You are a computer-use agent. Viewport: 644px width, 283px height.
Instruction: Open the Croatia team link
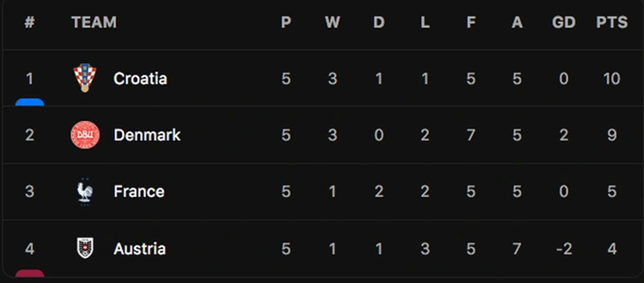(x=140, y=78)
